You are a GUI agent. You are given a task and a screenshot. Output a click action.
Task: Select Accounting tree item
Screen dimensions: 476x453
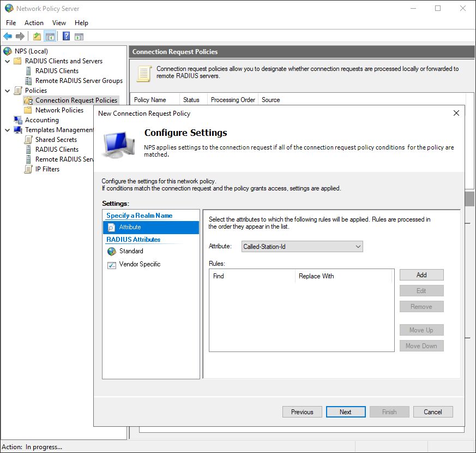tap(42, 120)
